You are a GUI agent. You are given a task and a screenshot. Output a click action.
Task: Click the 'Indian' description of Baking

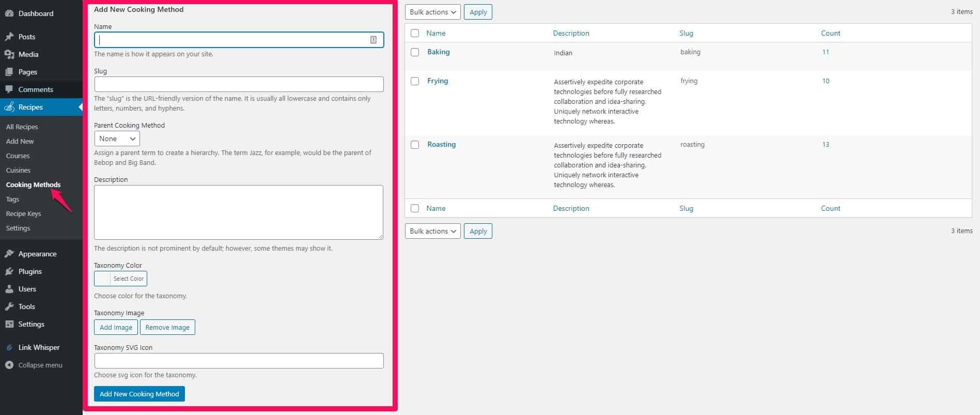point(563,53)
